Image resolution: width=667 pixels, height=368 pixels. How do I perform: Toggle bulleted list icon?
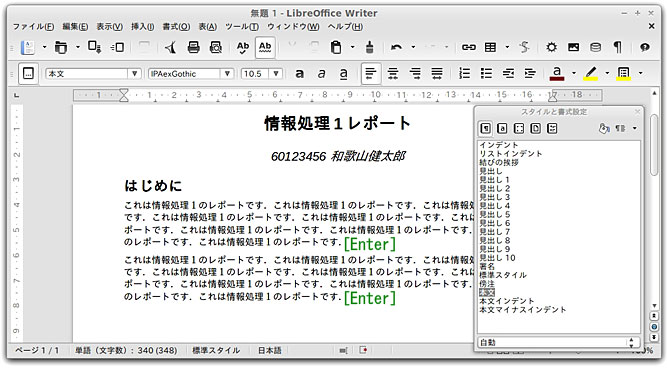point(486,74)
